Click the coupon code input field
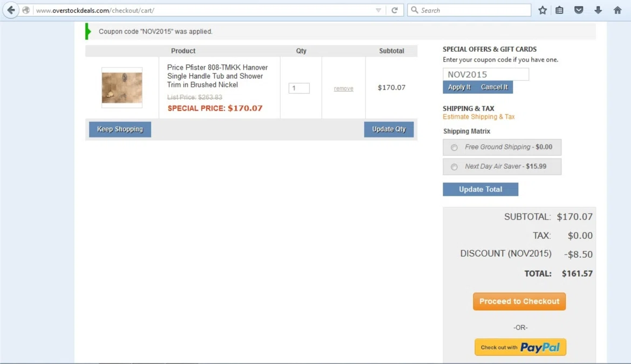The image size is (631, 364). 486,74
